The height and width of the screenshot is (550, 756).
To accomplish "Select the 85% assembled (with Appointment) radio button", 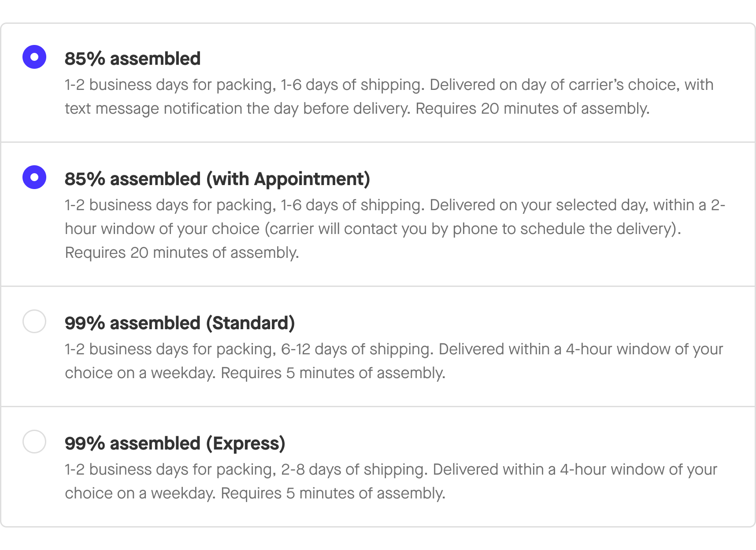I will [x=33, y=178].
